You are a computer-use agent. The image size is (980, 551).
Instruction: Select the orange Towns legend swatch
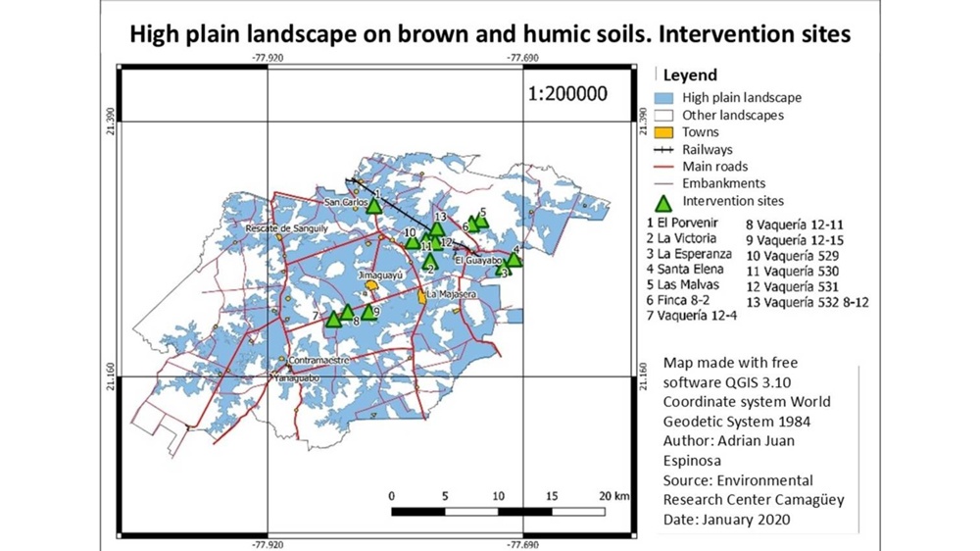coord(663,132)
